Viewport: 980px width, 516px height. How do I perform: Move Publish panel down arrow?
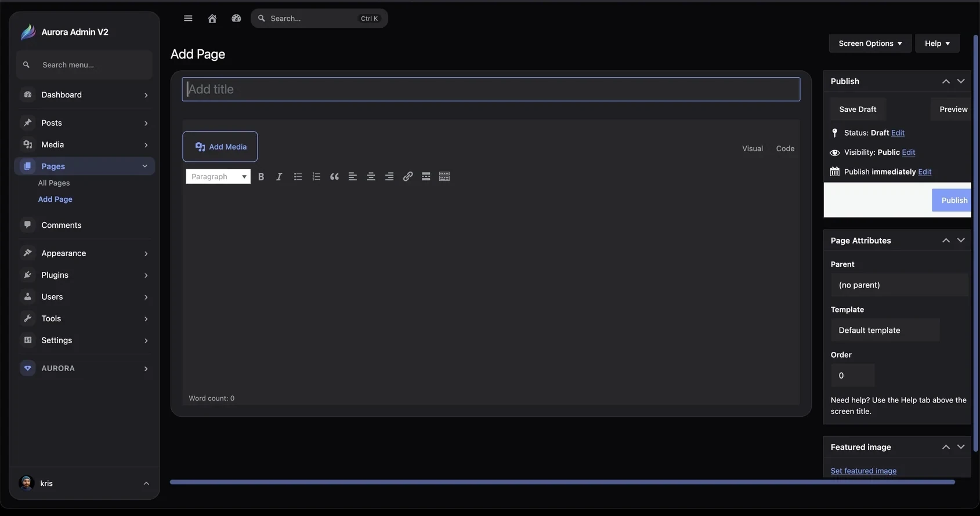click(x=961, y=81)
